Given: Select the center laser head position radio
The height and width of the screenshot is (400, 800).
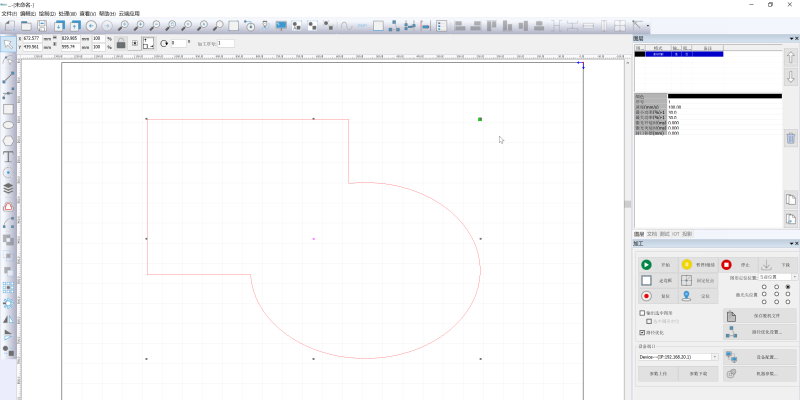Looking at the screenshot, I should point(776,294).
